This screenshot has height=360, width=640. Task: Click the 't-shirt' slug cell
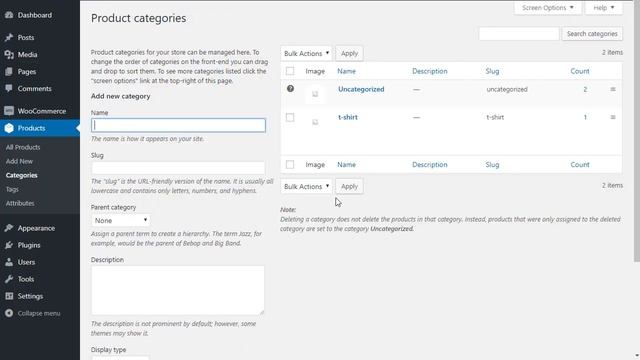point(495,117)
